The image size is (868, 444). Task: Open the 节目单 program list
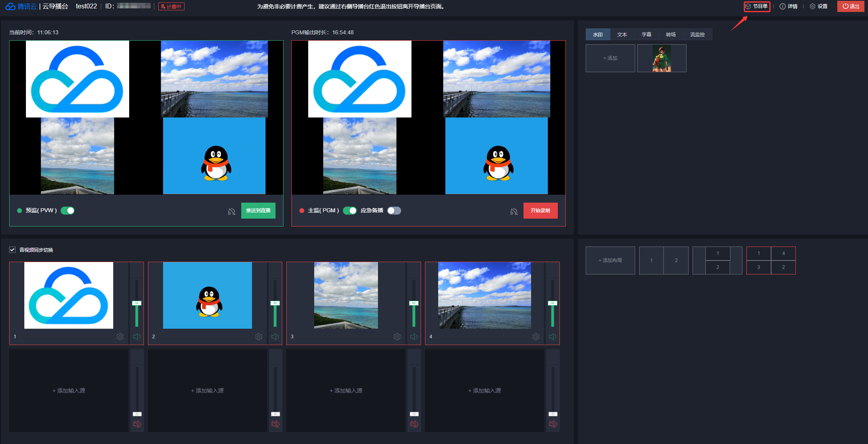tap(757, 6)
